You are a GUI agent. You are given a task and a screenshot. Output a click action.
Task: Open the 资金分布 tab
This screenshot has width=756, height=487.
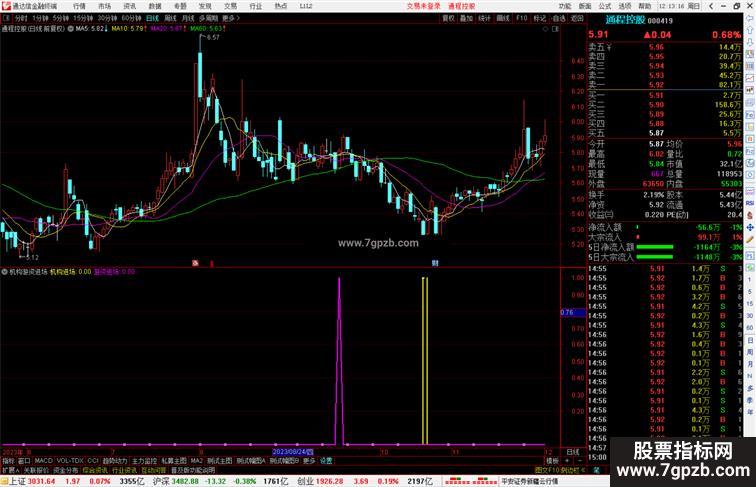tap(65, 470)
